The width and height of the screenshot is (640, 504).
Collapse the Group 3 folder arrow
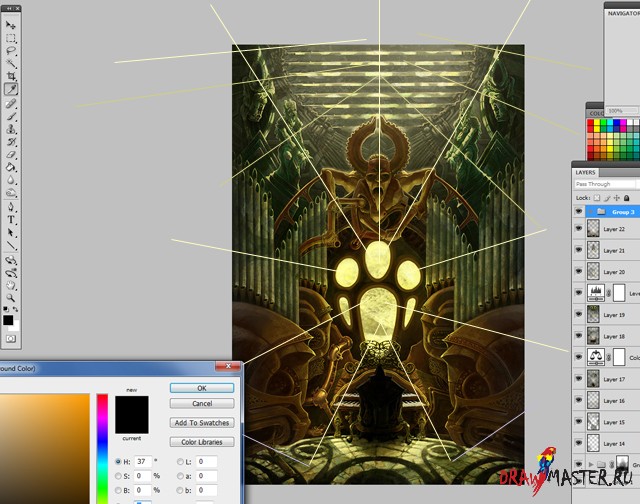click(x=590, y=211)
